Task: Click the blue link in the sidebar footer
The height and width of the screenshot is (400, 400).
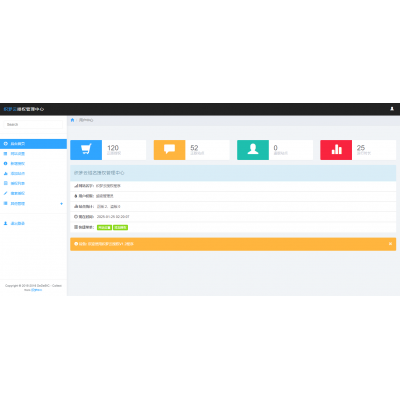Action: click(x=37, y=290)
